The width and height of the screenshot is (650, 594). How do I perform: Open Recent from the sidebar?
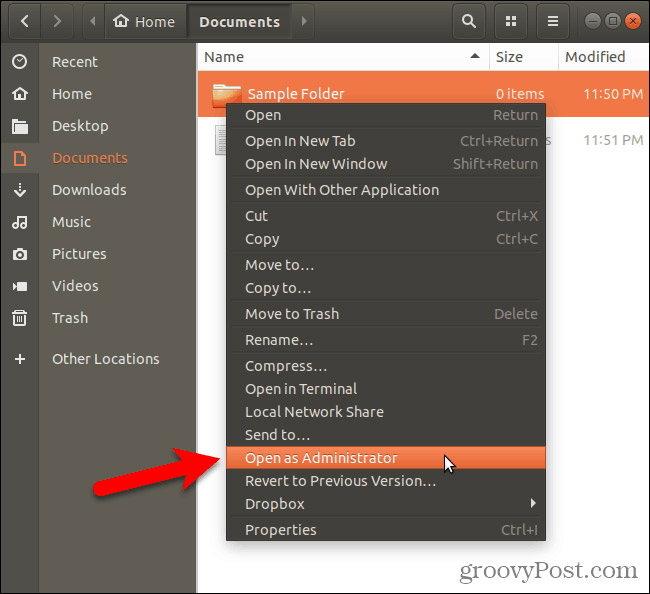(x=75, y=62)
